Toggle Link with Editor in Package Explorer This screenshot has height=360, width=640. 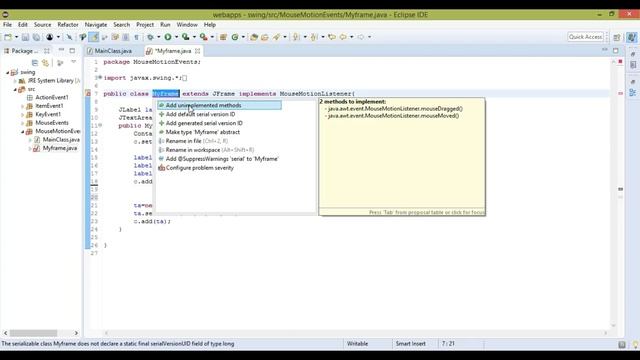pos(45,63)
